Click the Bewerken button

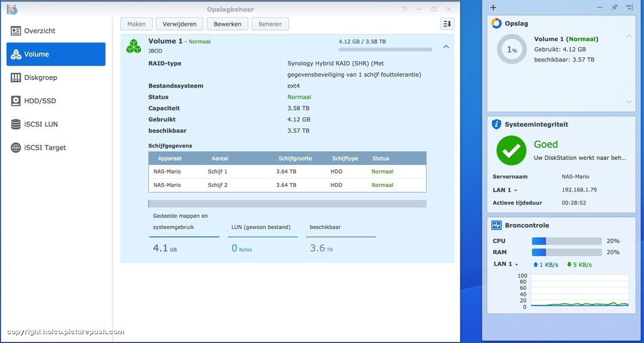(x=227, y=24)
